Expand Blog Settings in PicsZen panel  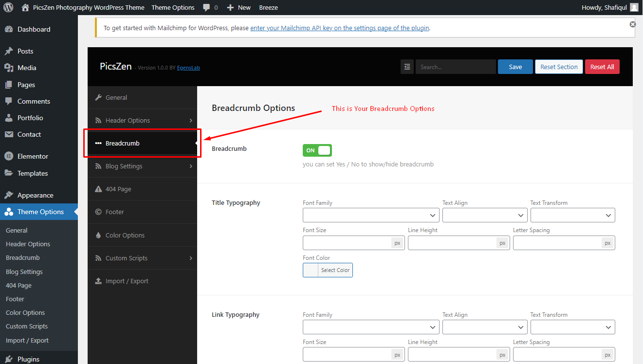142,166
